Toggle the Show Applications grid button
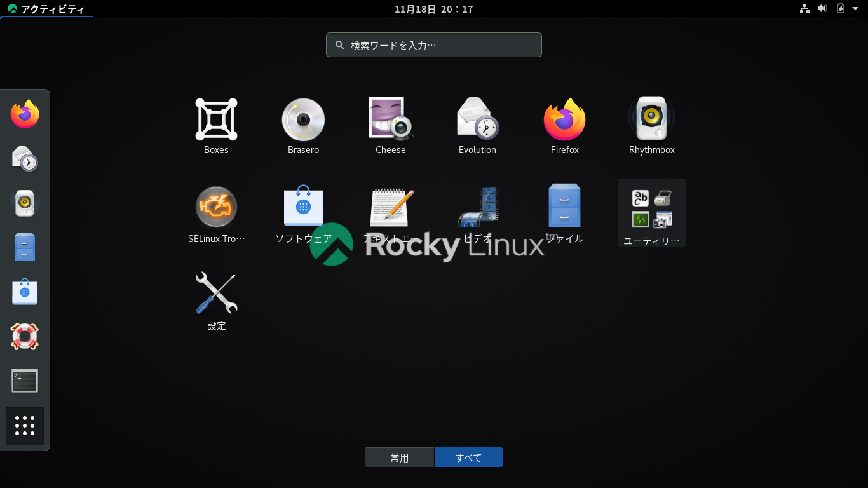Viewport: 868px width, 488px height. pyautogui.click(x=25, y=426)
